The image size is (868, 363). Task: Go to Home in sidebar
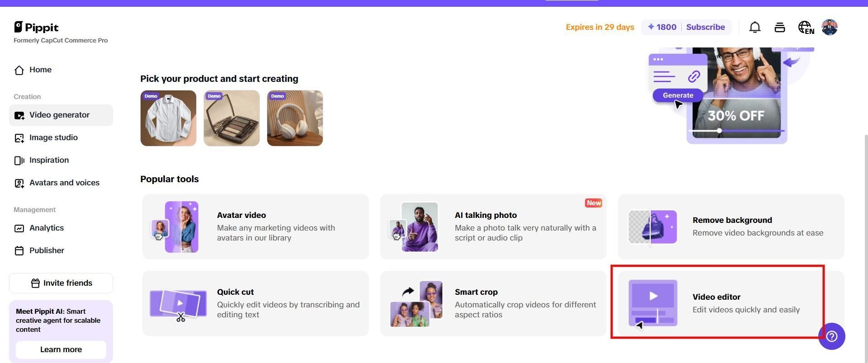(x=40, y=70)
